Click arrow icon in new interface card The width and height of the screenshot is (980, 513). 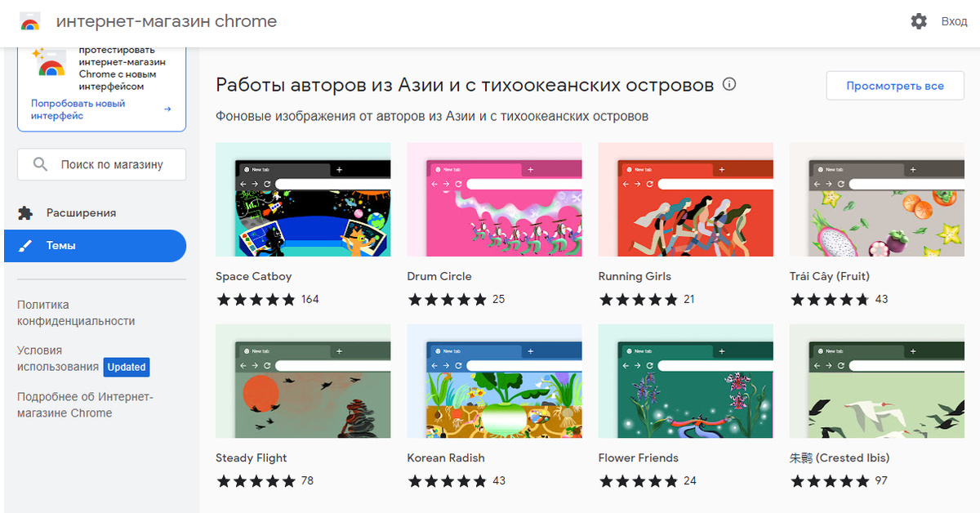[x=167, y=109]
